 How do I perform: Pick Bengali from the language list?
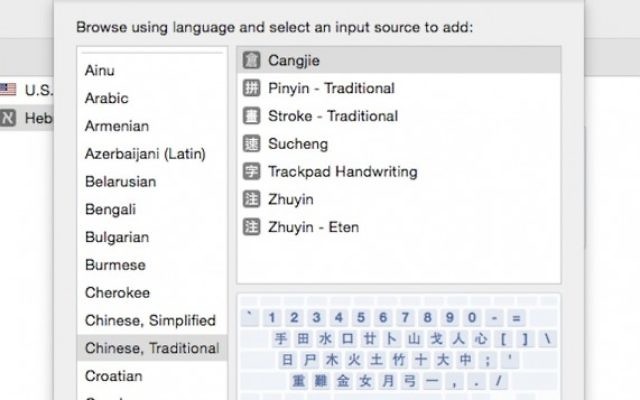click(x=152, y=209)
